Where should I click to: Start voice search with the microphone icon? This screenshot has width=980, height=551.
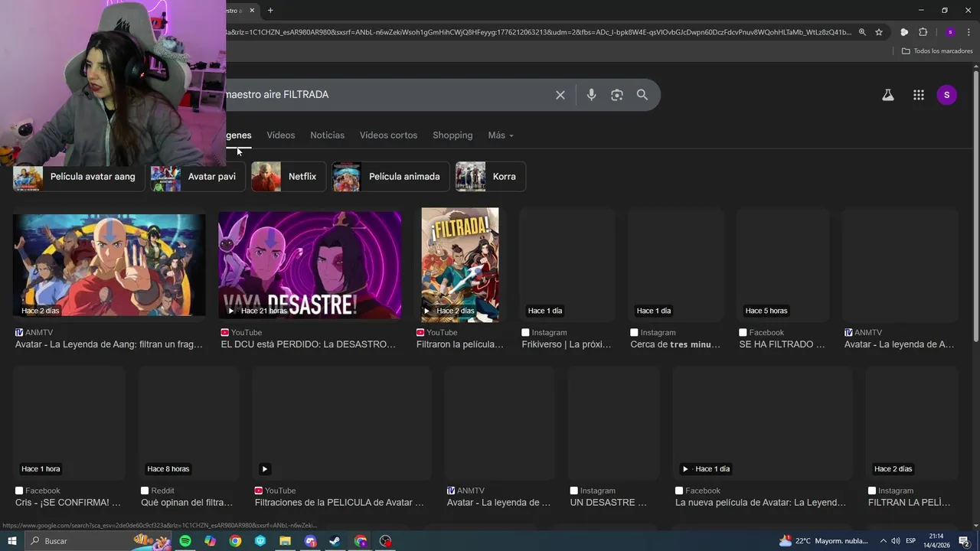pos(591,95)
